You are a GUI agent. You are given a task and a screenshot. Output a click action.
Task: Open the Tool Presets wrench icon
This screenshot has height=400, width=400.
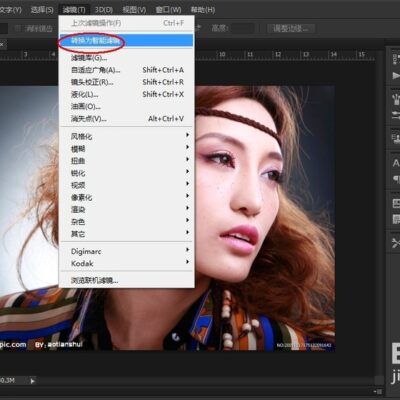pyautogui.click(x=396, y=243)
